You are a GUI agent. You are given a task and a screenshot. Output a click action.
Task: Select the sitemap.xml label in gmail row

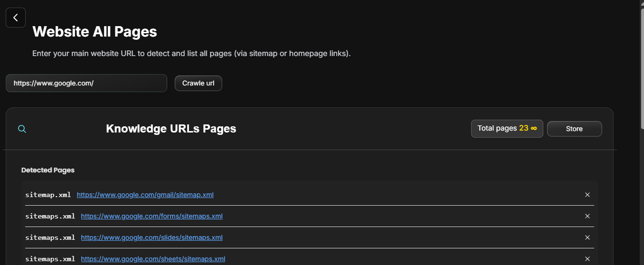pos(48,195)
